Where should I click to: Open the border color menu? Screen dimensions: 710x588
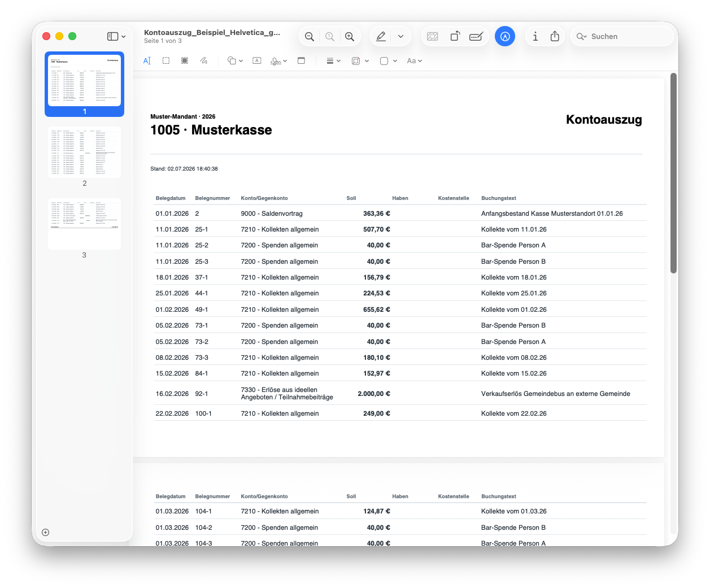click(x=360, y=61)
